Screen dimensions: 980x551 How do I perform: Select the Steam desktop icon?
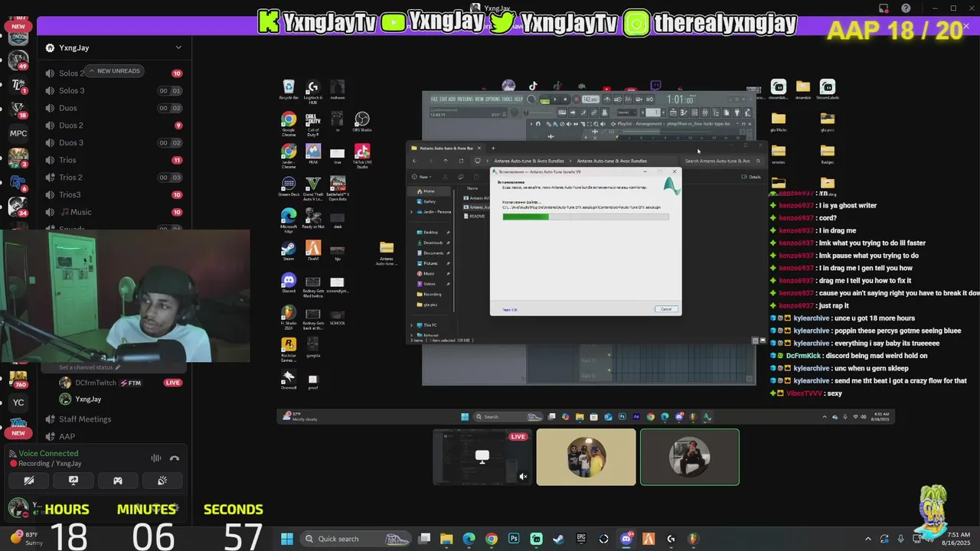coord(289,251)
